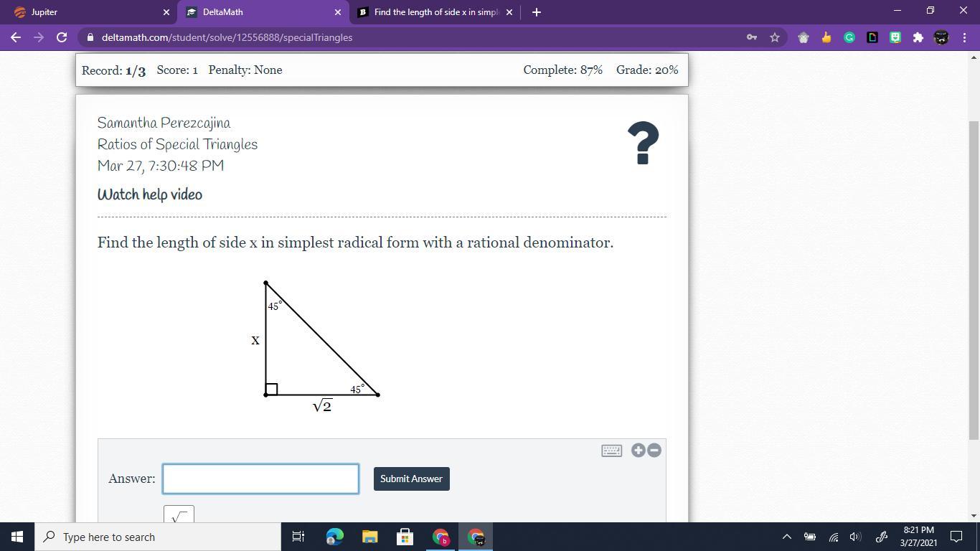The width and height of the screenshot is (980, 551).
Task: Open the Windows Ink pen tray icon
Action: (882, 537)
